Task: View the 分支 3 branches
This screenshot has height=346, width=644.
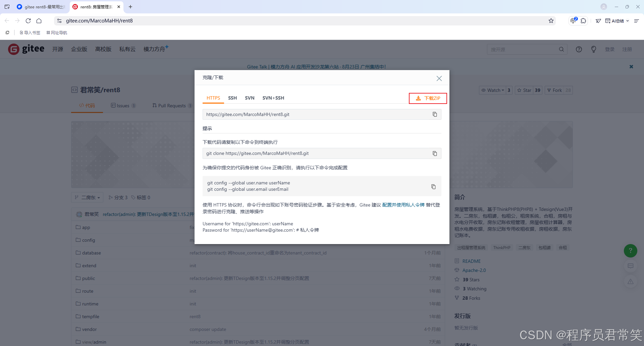Action: 118,197
